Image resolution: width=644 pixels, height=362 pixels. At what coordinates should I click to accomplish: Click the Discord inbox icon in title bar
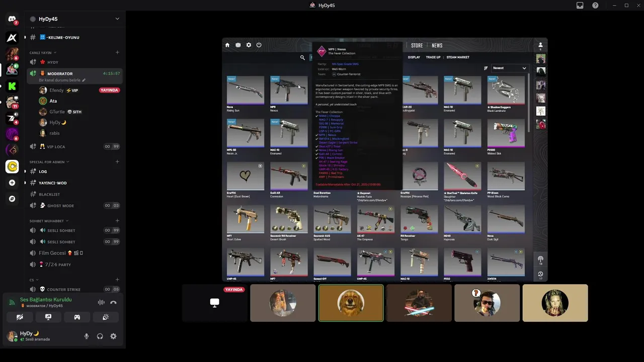580,6
